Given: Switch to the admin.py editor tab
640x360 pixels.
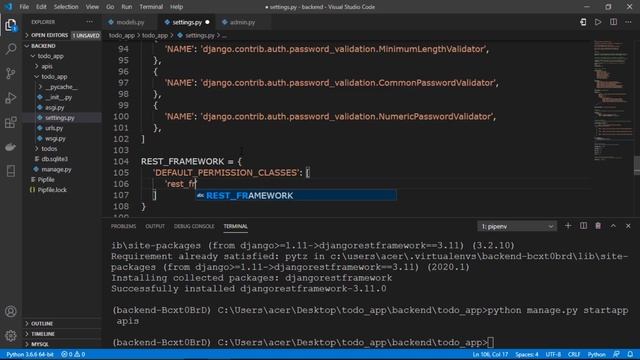Looking at the screenshot, I should [242, 22].
